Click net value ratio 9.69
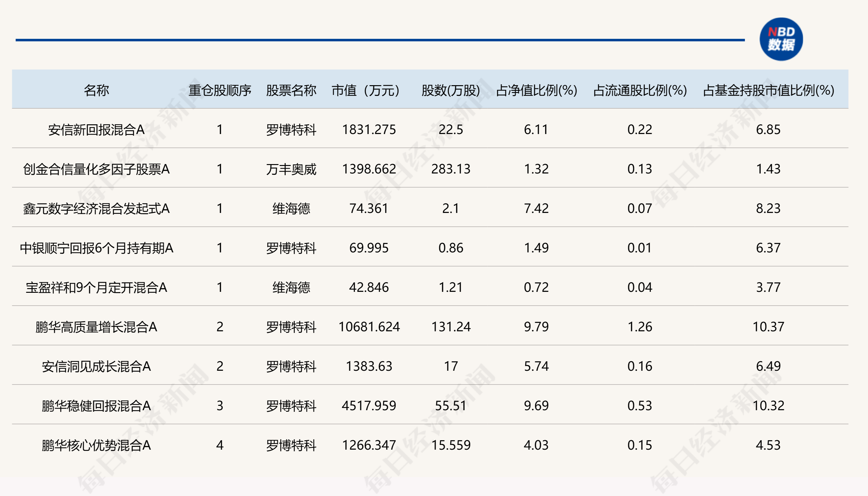 click(x=536, y=406)
